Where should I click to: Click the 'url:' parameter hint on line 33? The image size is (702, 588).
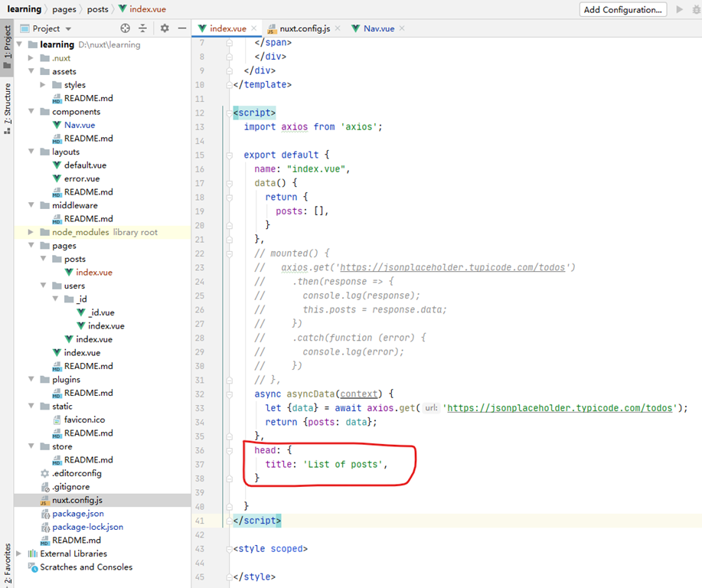coord(431,408)
